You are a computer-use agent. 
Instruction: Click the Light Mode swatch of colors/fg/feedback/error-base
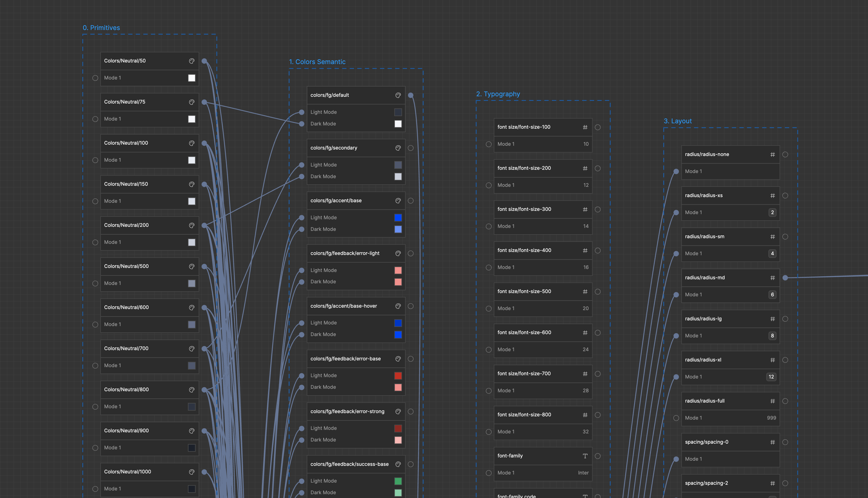point(398,376)
